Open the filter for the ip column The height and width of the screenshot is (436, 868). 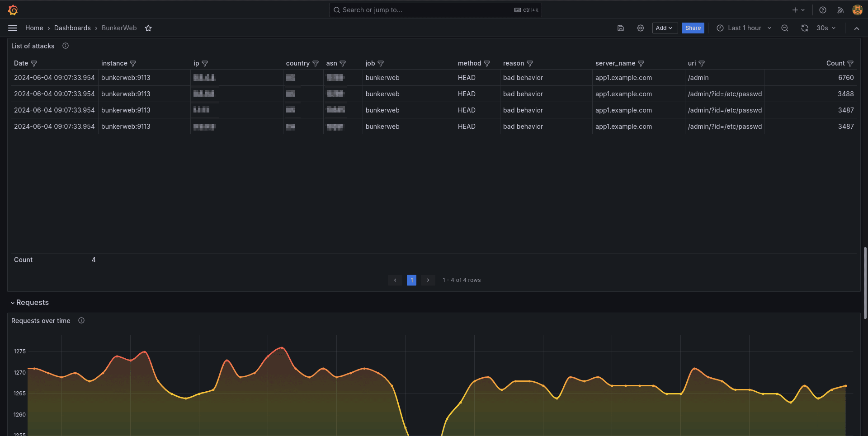tap(205, 63)
